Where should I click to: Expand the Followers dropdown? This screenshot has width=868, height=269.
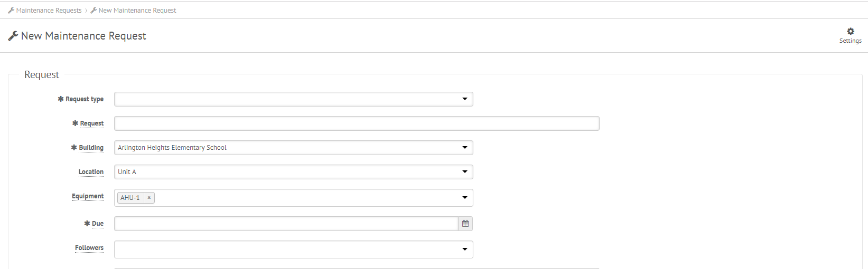click(x=294, y=249)
